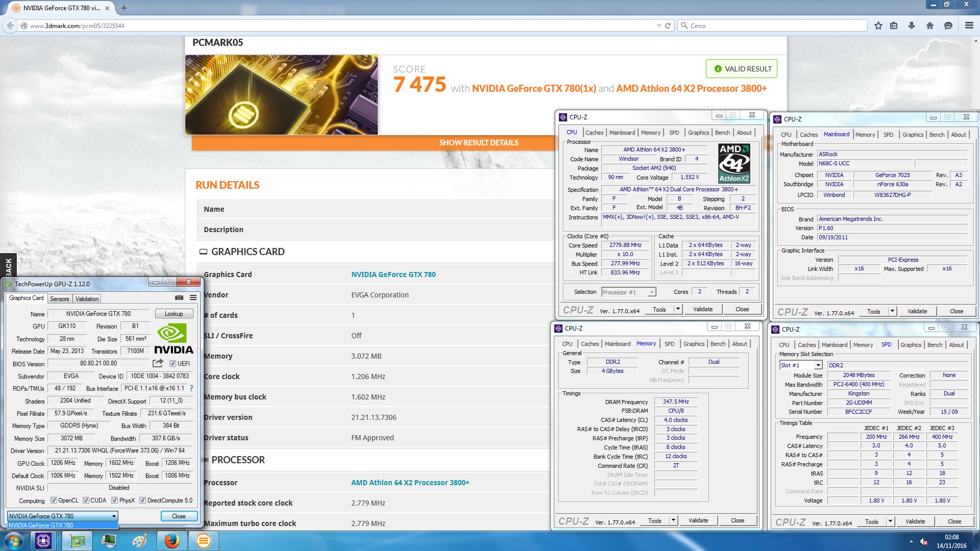The image size is (980, 551).
Task: Expand Tools arrow in CPU-Z Memory window
Action: tap(673, 520)
